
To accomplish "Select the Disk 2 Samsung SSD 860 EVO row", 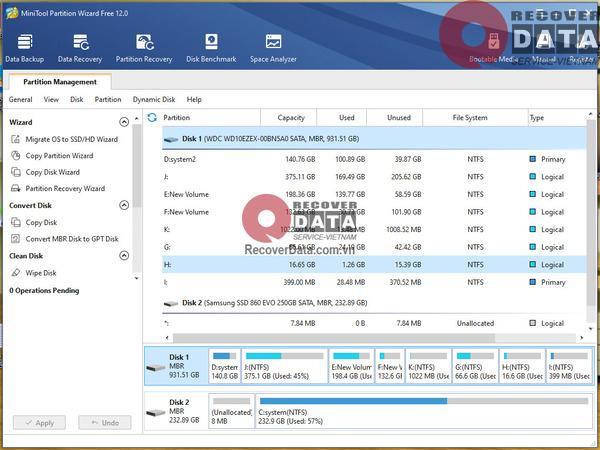I will 374,303.
